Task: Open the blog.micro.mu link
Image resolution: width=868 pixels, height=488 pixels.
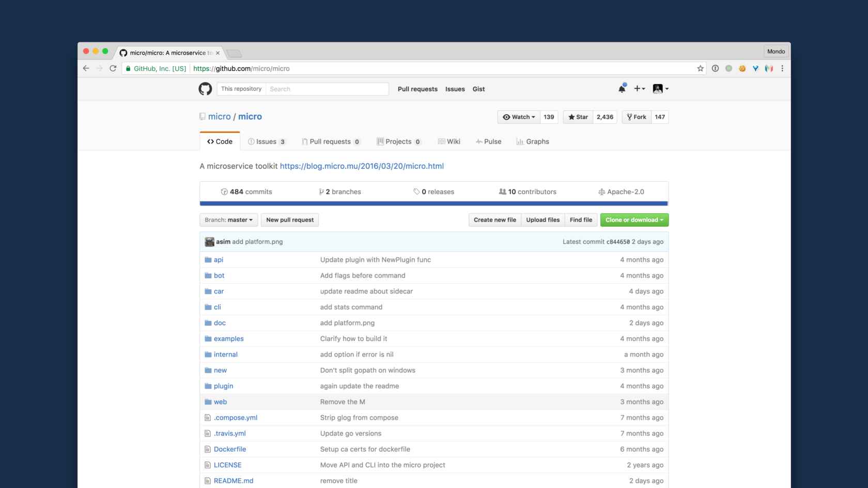Action: [362, 166]
